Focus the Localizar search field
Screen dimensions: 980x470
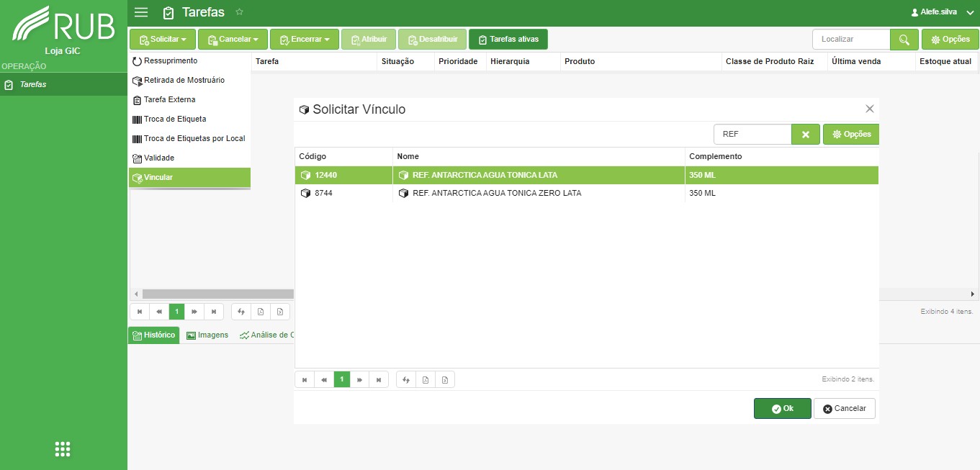tap(851, 40)
